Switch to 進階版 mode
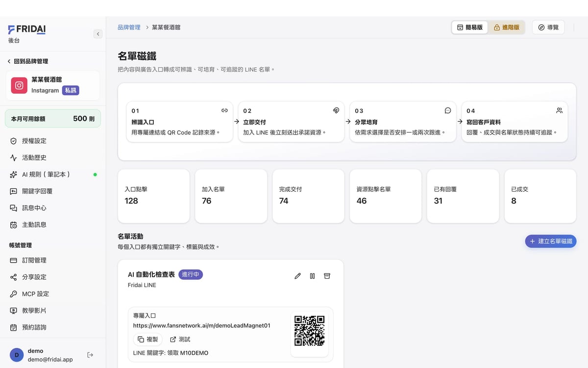Viewport: 588px width, 368px height. pyautogui.click(x=507, y=27)
